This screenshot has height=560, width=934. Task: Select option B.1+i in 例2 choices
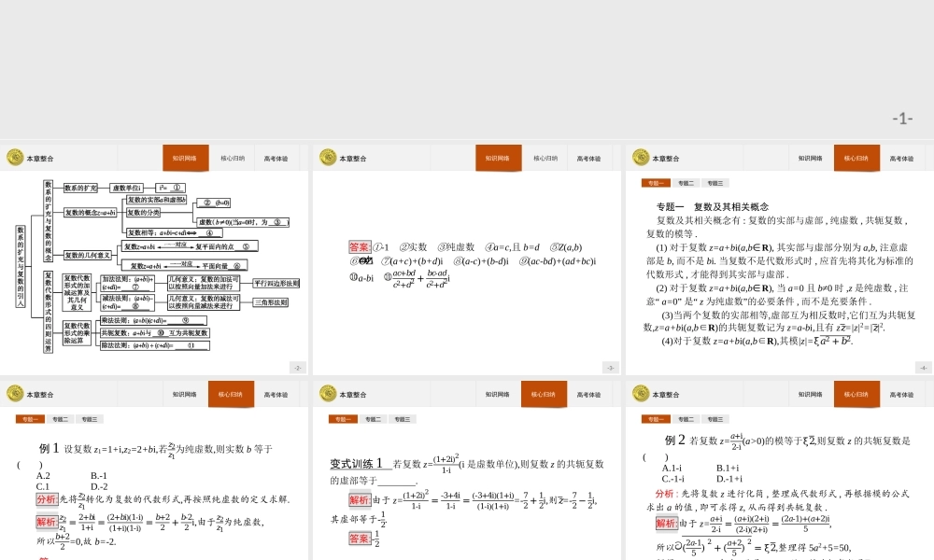[x=728, y=468]
